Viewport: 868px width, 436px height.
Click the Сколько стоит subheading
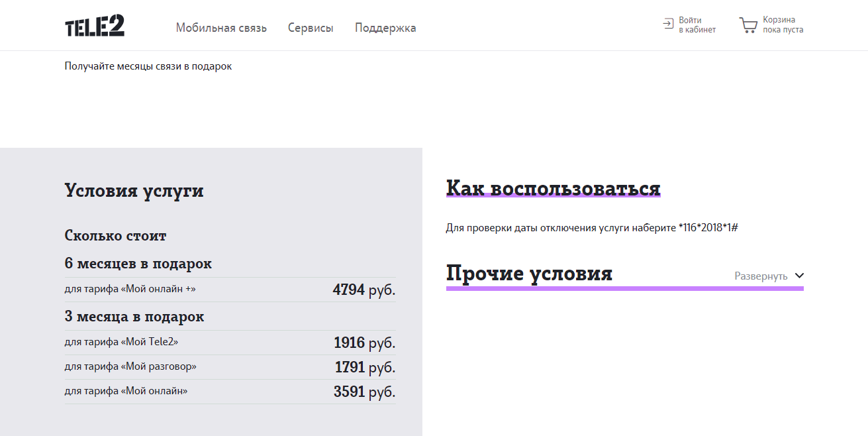[x=115, y=235]
